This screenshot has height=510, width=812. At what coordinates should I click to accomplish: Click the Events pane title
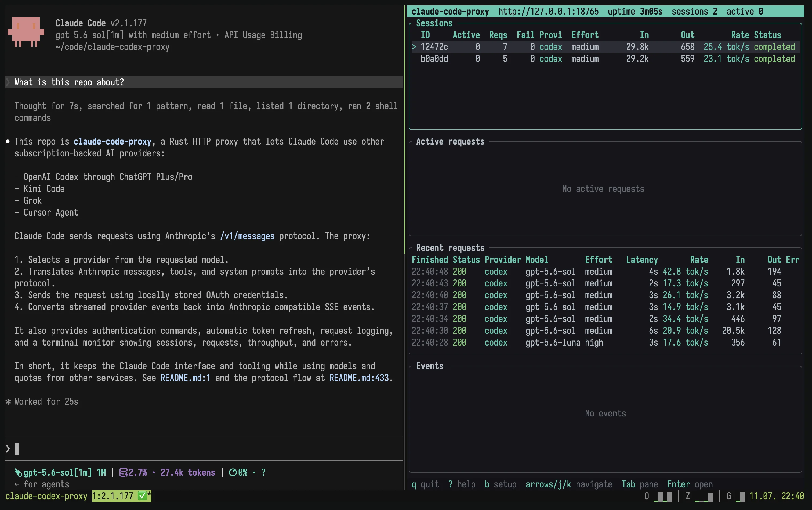[430, 366]
